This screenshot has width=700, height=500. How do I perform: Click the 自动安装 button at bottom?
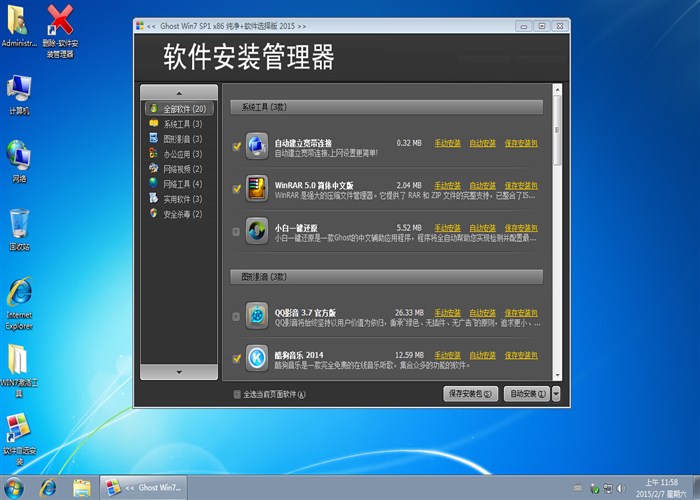[527, 394]
